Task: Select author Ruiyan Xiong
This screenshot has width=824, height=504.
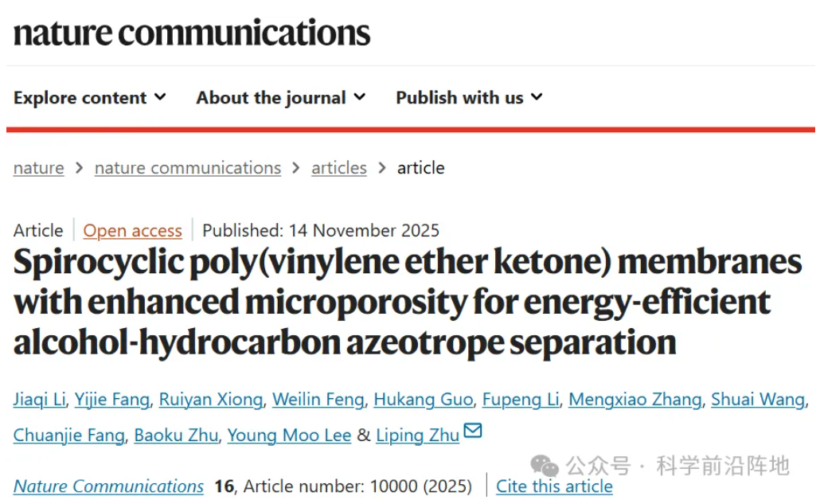Action: pyautogui.click(x=210, y=400)
